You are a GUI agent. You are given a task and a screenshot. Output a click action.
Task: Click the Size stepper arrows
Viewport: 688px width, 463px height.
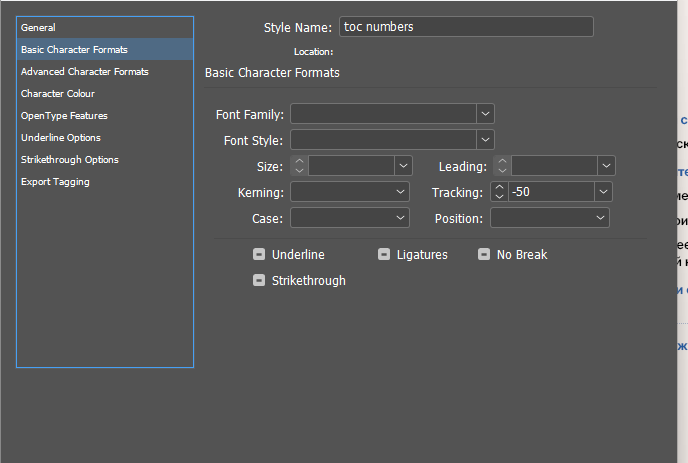(x=299, y=166)
